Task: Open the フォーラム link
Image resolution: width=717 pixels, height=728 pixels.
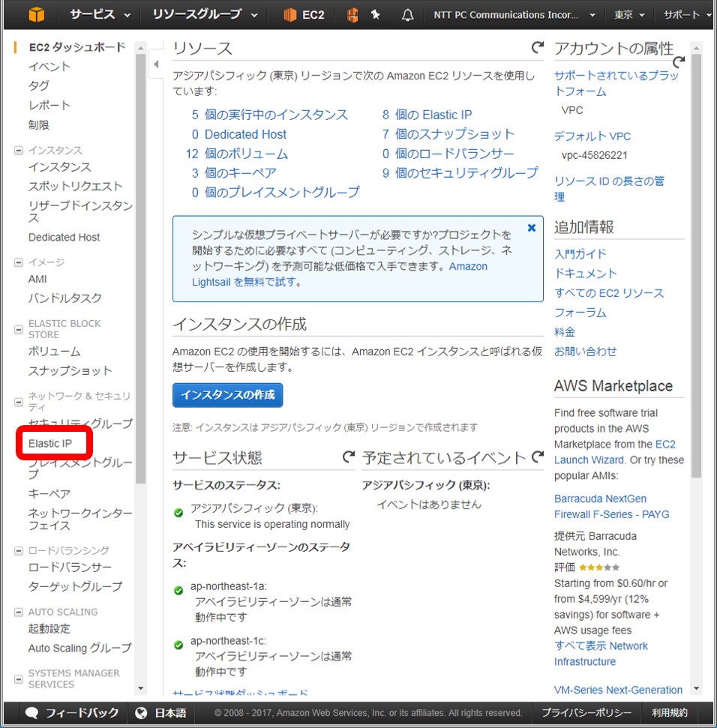Action: point(580,313)
